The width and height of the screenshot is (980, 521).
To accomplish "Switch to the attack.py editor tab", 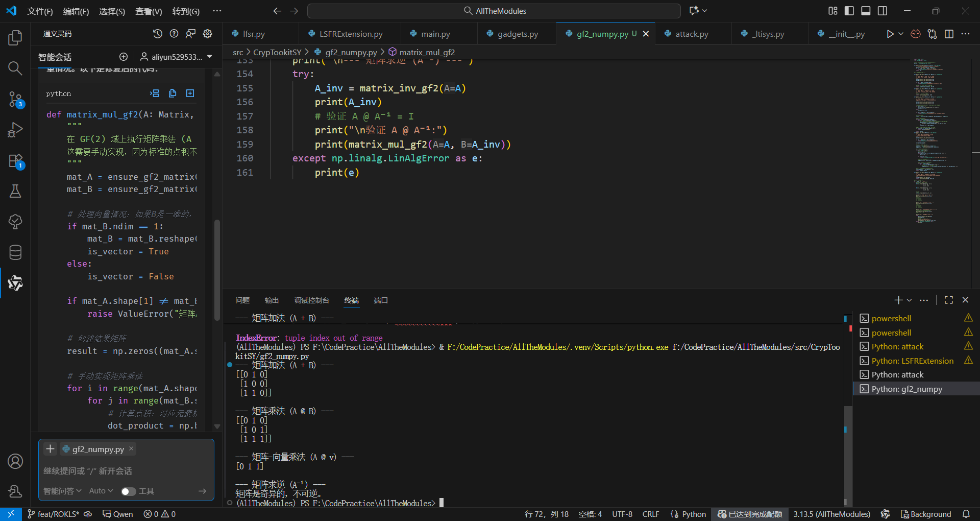I will (691, 34).
